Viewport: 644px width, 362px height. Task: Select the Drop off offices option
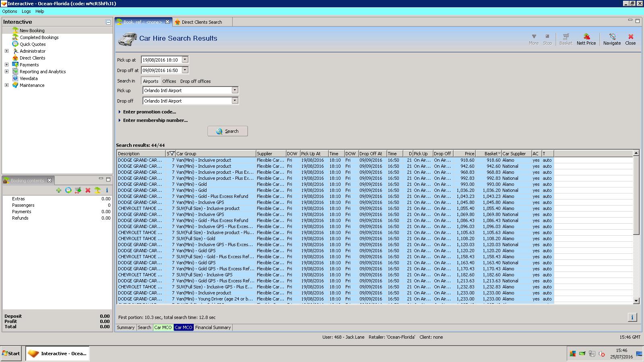coord(195,81)
